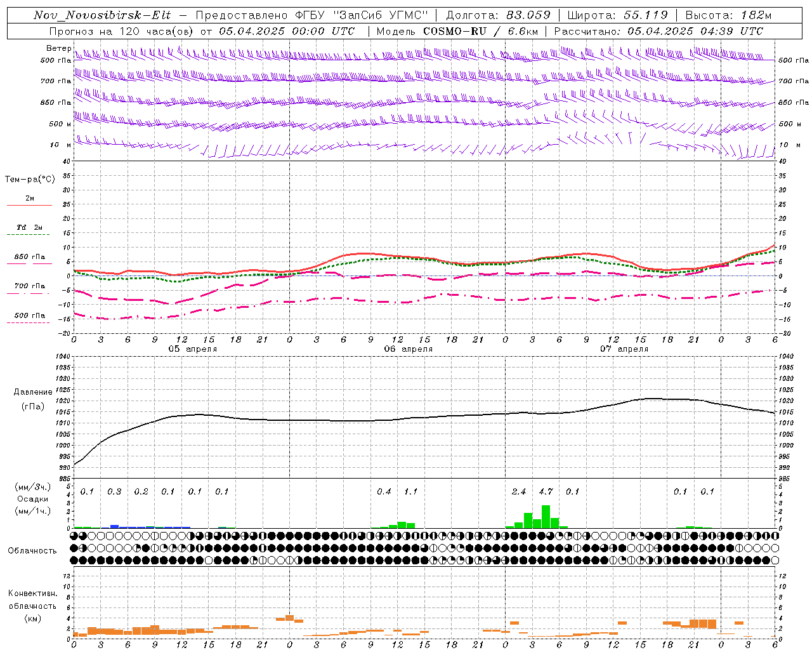
Task: Click the elevation text Высота: 182м
Action: pos(729,15)
